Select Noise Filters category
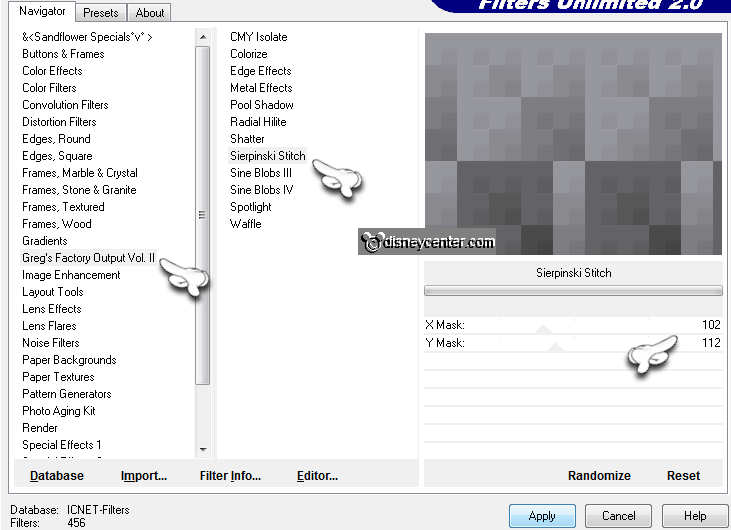Screen dimensions: 731x530 pos(51,343)
